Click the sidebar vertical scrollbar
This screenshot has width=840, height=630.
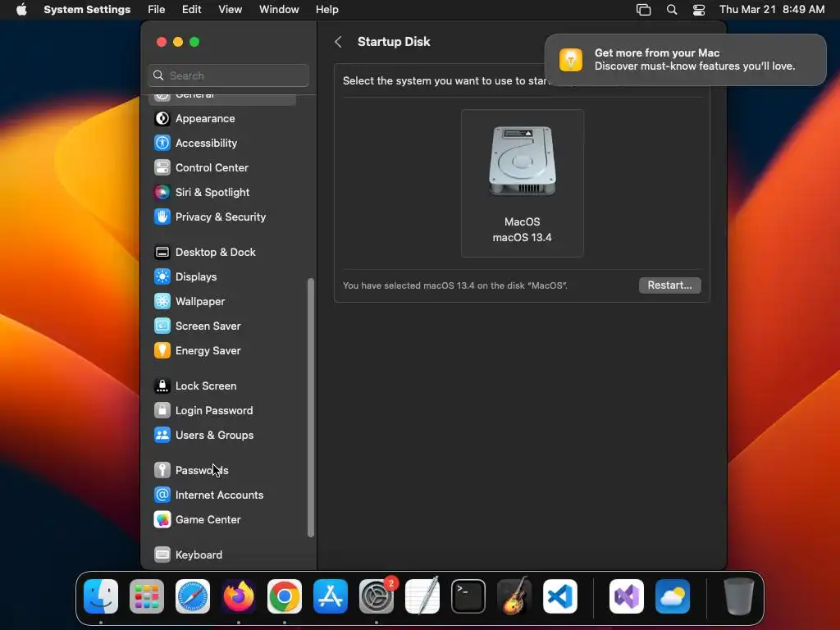pos(311,408)
